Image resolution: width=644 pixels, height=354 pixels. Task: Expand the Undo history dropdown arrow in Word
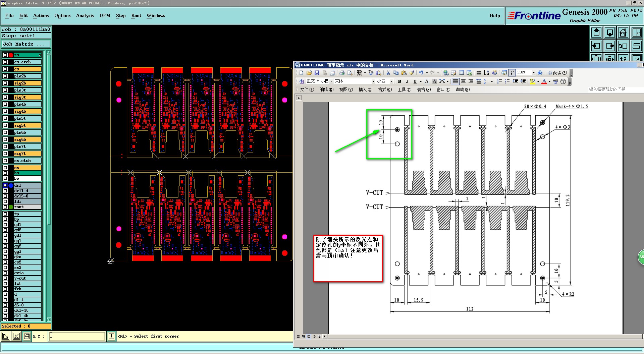coord(427,73)
